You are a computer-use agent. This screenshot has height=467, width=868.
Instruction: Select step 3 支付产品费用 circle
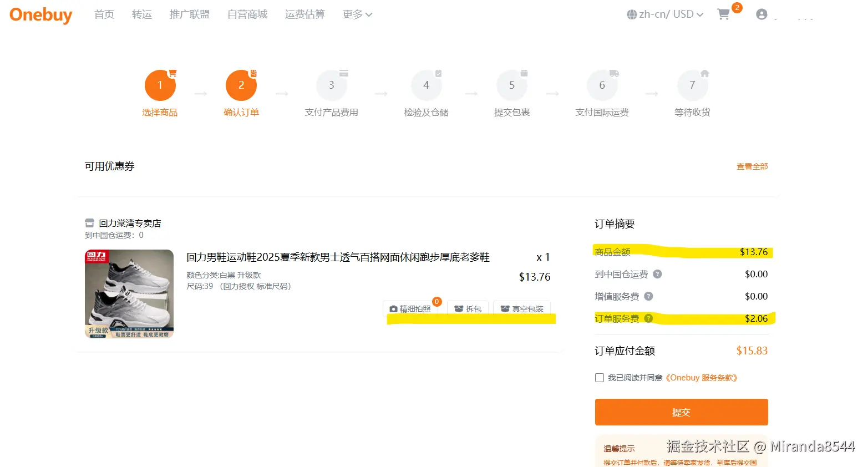click(x=331, y=85)
